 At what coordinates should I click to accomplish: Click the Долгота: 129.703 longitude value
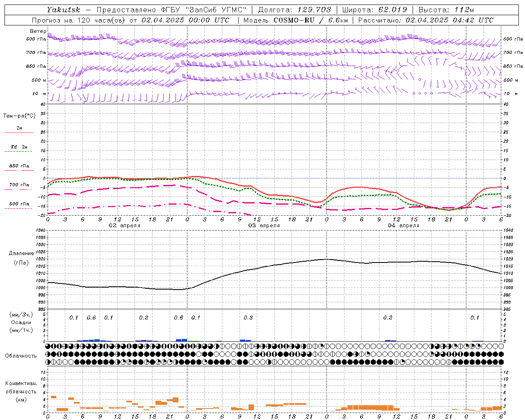click(x=294, y=10)
